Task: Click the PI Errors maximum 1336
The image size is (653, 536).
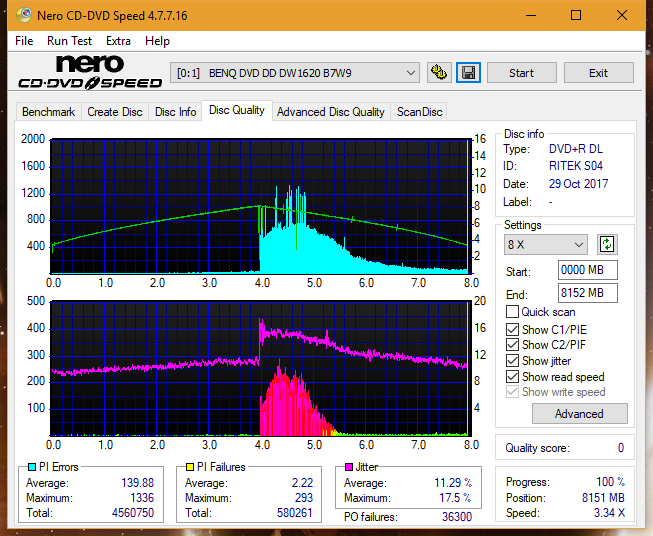Action: [x=142, y=498]
